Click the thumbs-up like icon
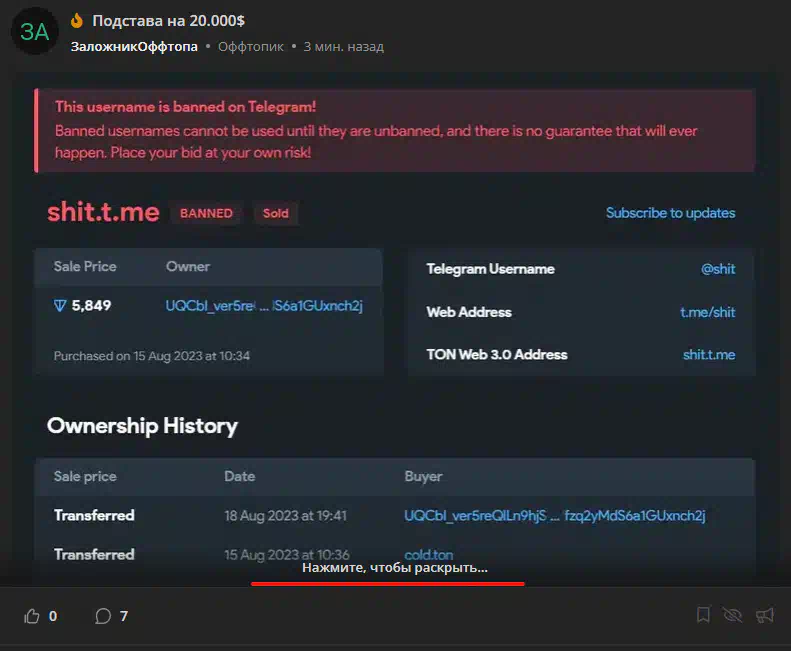Image resolution: width=791 pixels, height=651 pixels. (x=32, y=616)
